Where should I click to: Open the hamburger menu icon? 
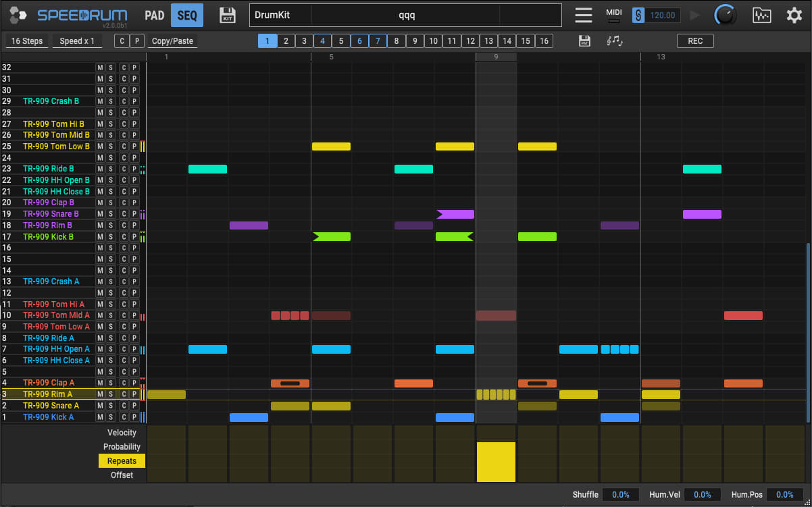coord(584,15)
